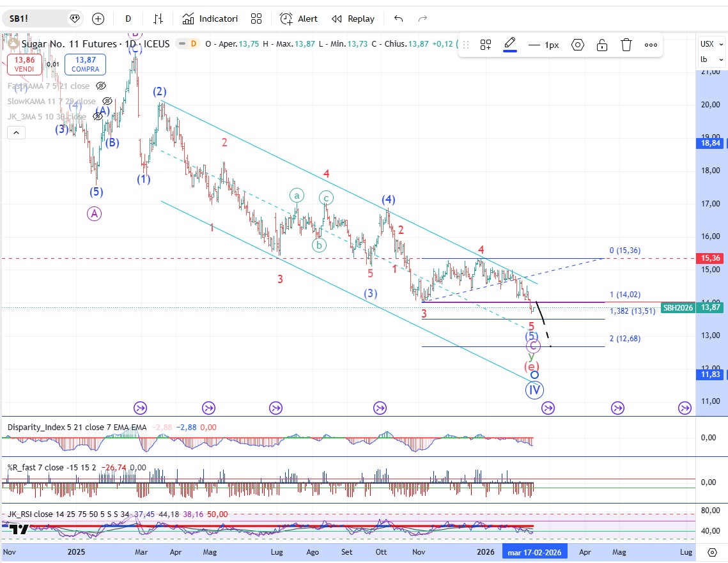Viewport: 728px width, 563px height.
Task: Click the VENDI 13,86 sell button
Action: (25, 63)
